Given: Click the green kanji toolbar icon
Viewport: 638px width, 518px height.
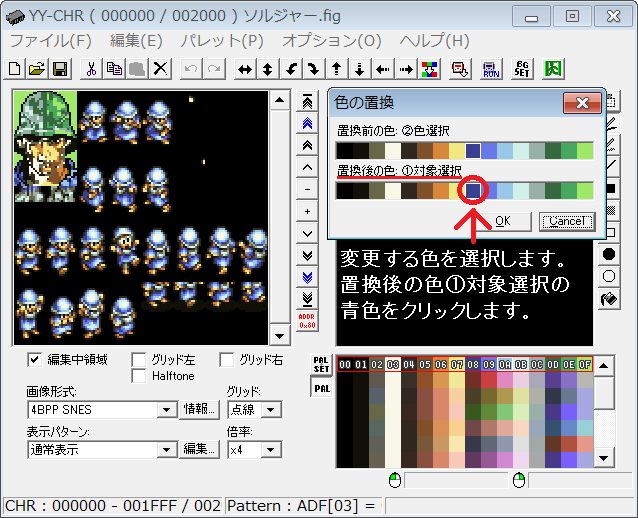Looking at the screenshot, I should pyautogui.click(x=553, y=69).
